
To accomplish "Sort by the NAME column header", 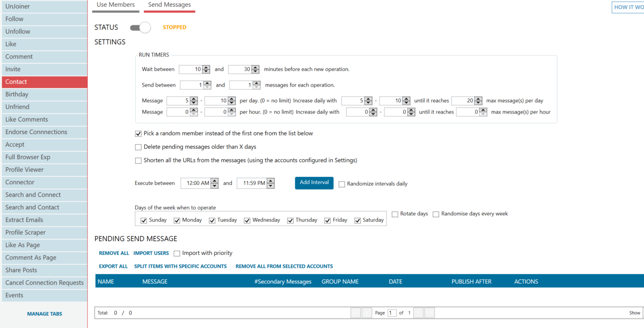I will coord(106,282).
